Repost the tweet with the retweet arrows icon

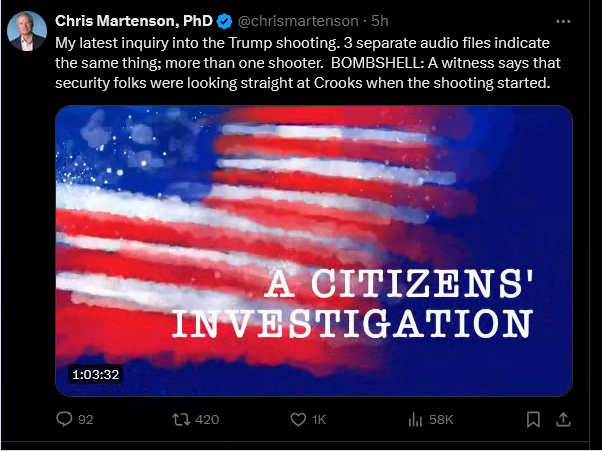tap(181, 419)
